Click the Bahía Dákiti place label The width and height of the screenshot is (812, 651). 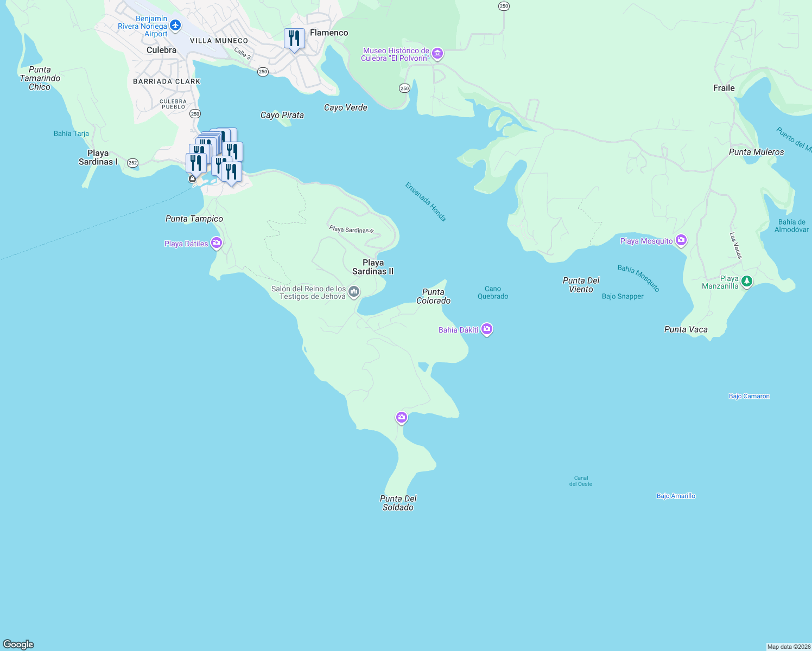[x=459, y=330]
